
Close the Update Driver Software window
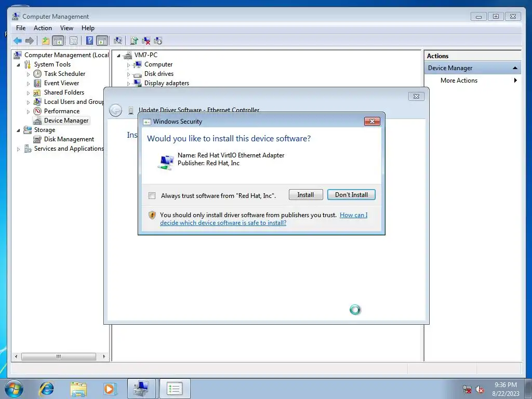pyautogui.click(x=416, y=96)
